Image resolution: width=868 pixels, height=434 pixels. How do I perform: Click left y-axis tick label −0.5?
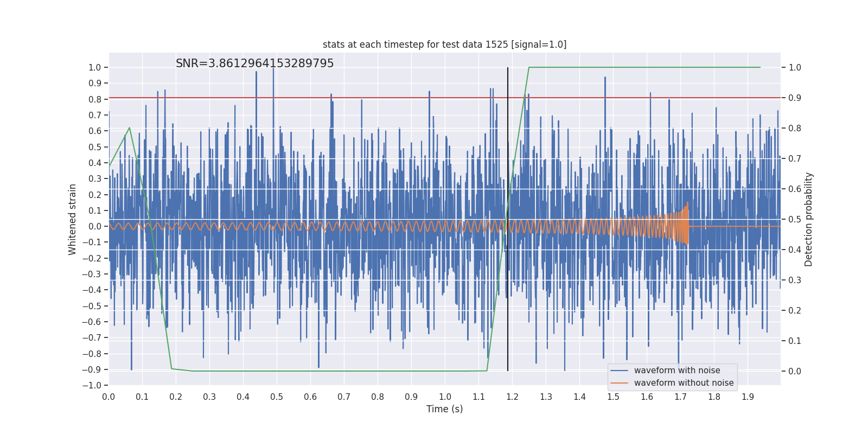point(91,306)
